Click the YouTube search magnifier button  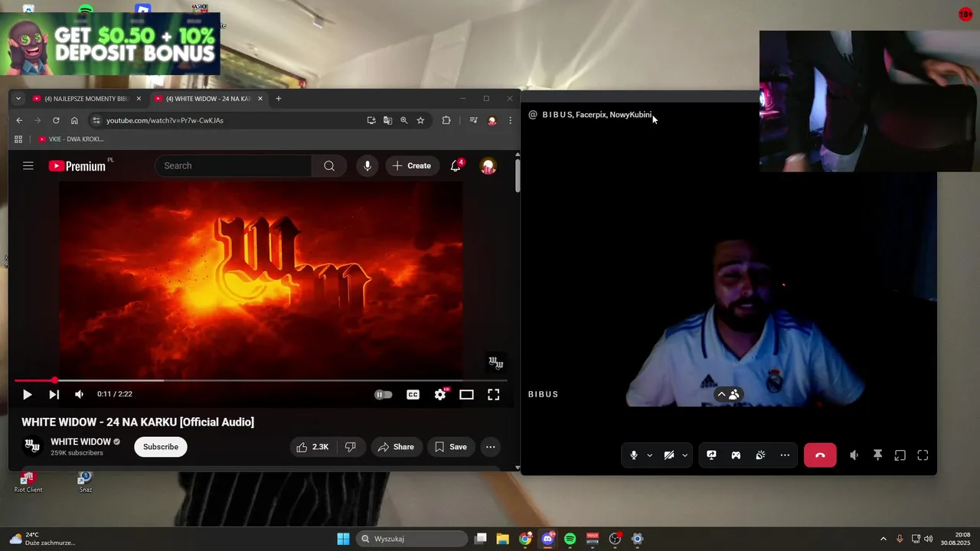329,165
